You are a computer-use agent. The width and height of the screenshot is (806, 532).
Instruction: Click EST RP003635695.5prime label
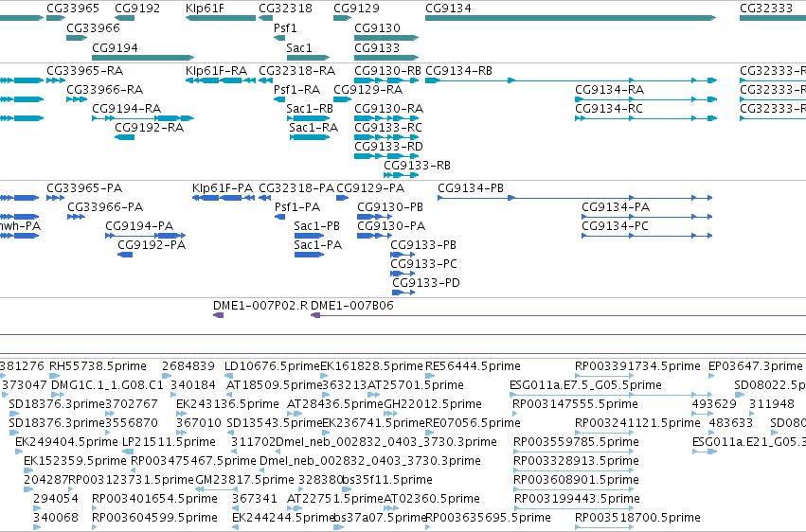point(489,518)
